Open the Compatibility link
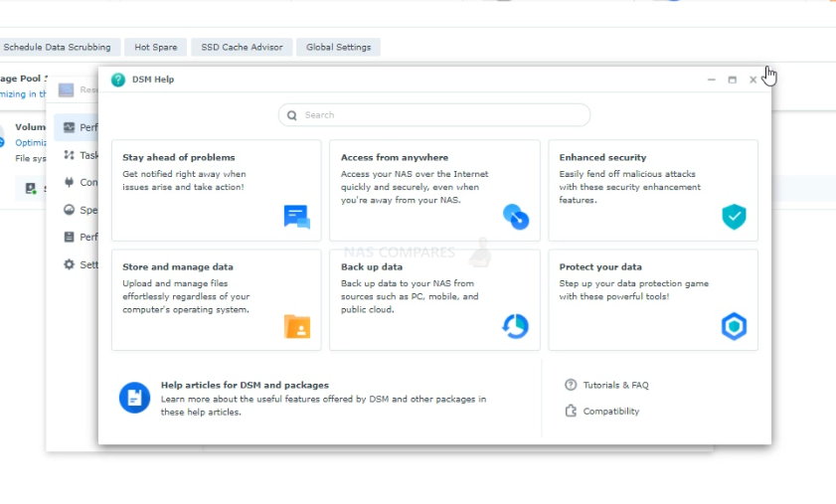This screenshot has height=504, width=836. click(x=611, y=412)
